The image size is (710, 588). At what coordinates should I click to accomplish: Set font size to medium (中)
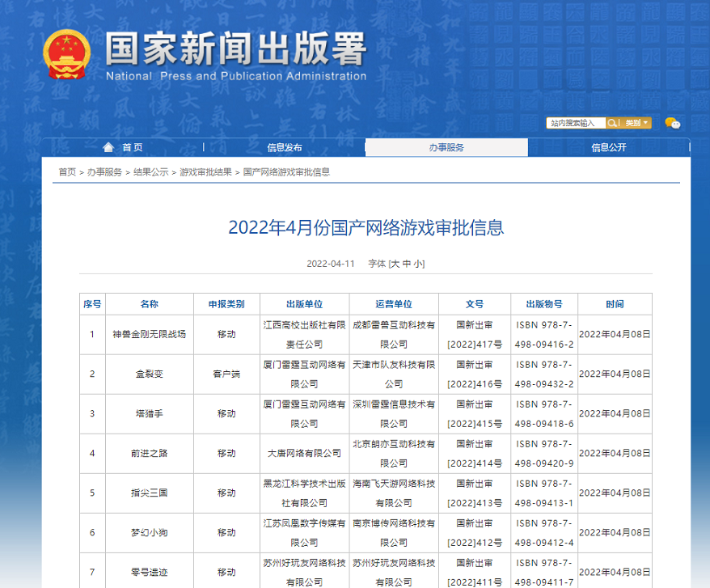coord(408,264)
